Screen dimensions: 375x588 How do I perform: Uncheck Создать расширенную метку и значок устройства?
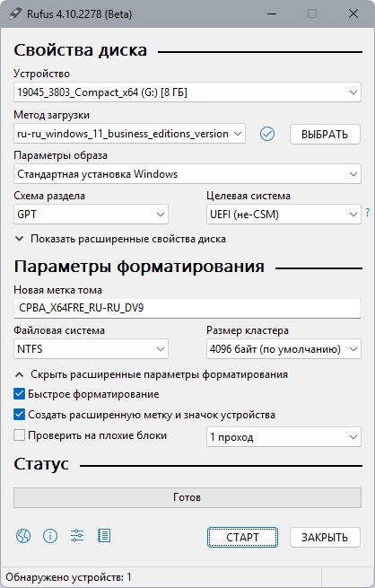tap(19, 415)
